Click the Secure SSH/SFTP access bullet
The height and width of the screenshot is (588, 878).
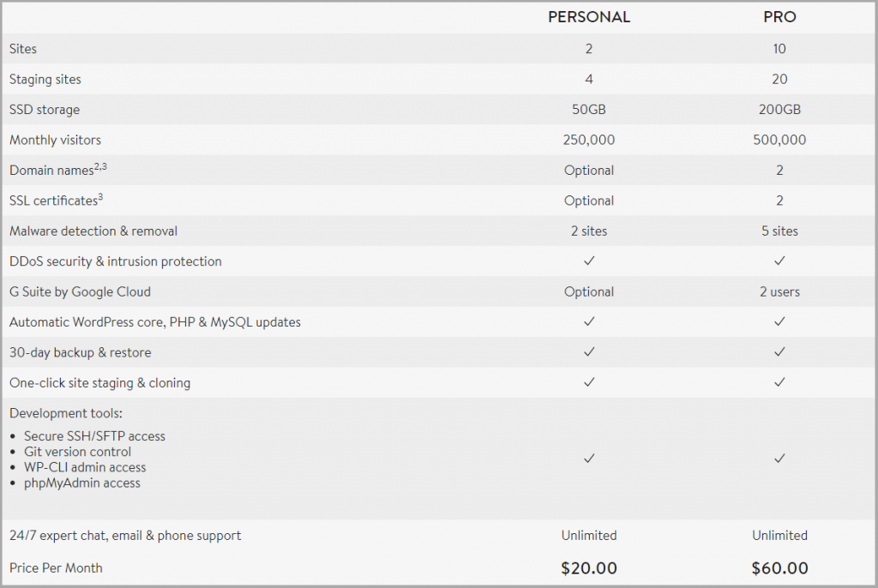(x=94, y=436)
